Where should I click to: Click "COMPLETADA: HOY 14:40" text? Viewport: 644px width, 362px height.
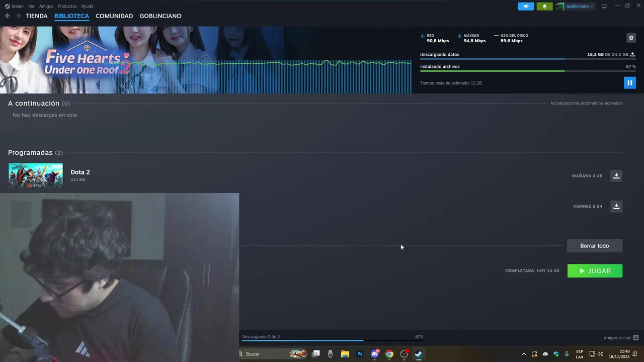532,271
